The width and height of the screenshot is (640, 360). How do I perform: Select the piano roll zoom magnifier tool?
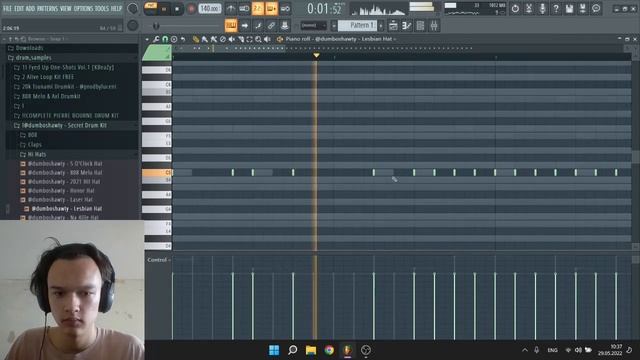coord(258,39)
